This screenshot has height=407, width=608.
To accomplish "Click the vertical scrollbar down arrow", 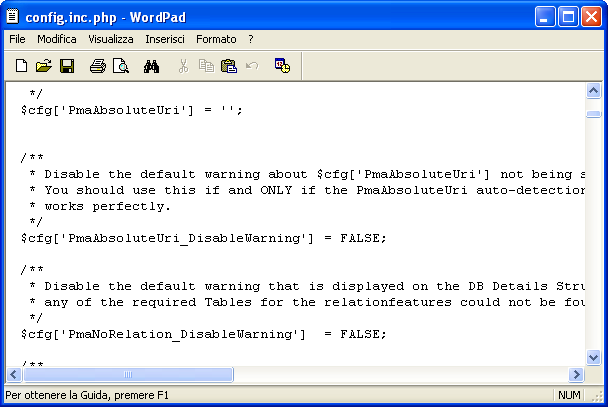I will pyautogui.click(x=593, y=357).
